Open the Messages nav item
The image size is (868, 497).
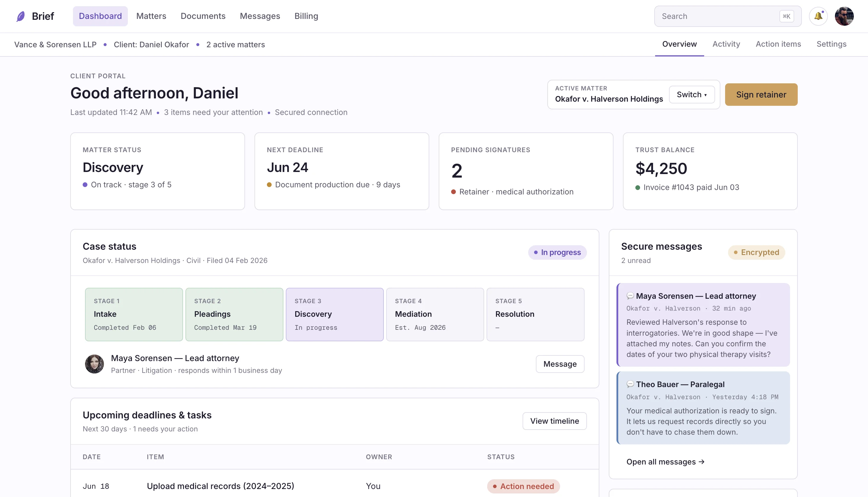260,16
